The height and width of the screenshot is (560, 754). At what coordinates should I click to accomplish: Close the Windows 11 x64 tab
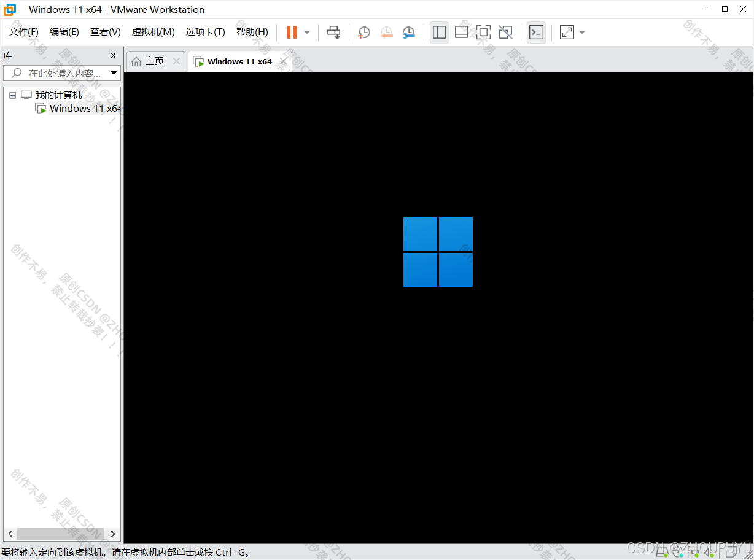point(283,61)
